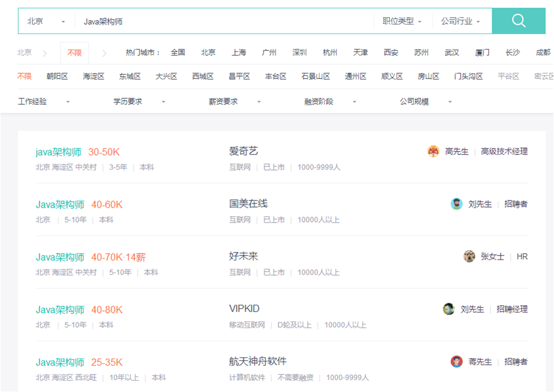Screen dimensions: 554x392
Task: Filter by 西城区 district
Action: [x=203, y=76]
